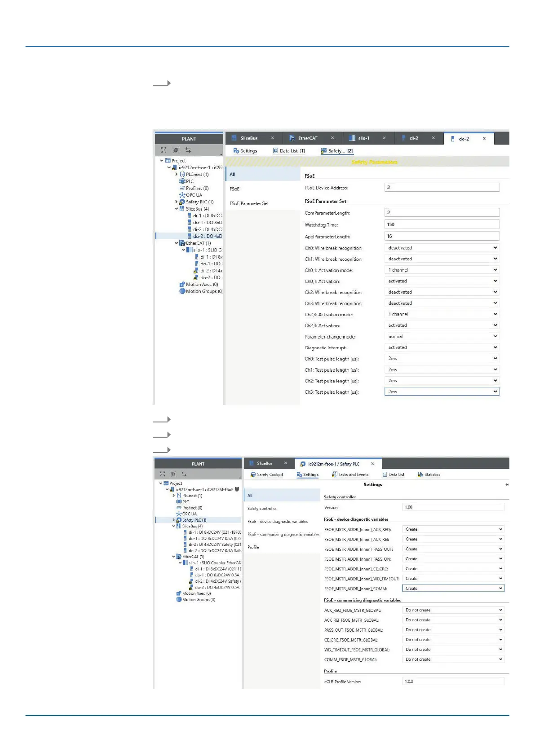Viewport: 535px width, 756px height.
Task: Close the do-2 editor tab
Action: tap(484, 139)
